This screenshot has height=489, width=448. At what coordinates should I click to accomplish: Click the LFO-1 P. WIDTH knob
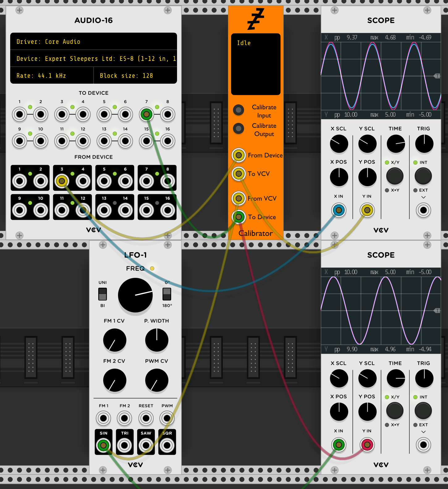157,340
